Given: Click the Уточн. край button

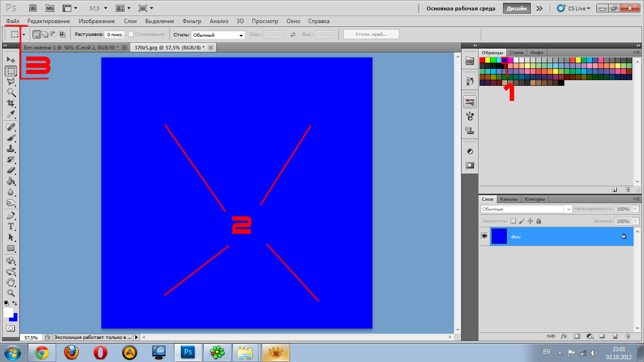Looking at the screenshot, I should [371, 34].
